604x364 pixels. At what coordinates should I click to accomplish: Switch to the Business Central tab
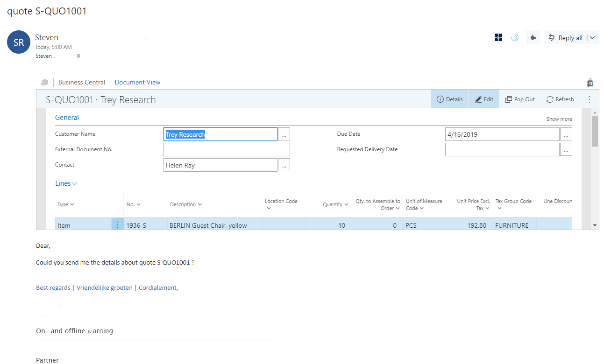[82, 82]
